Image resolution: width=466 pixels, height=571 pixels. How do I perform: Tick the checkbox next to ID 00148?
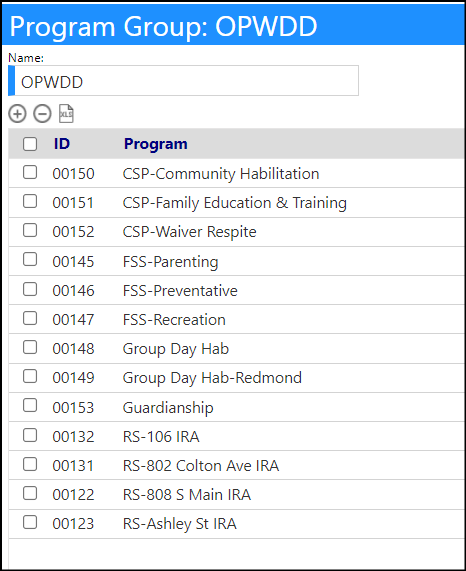pos(30,347)
